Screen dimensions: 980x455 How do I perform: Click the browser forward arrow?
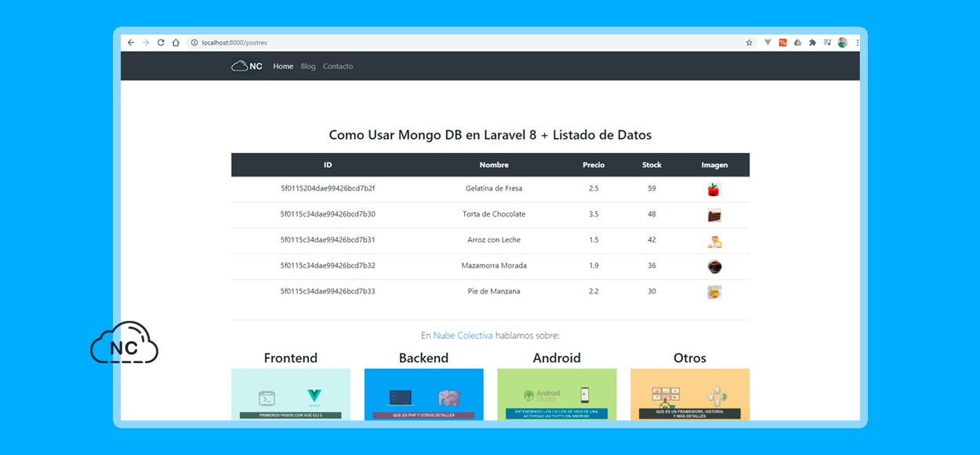coord(146,42)
